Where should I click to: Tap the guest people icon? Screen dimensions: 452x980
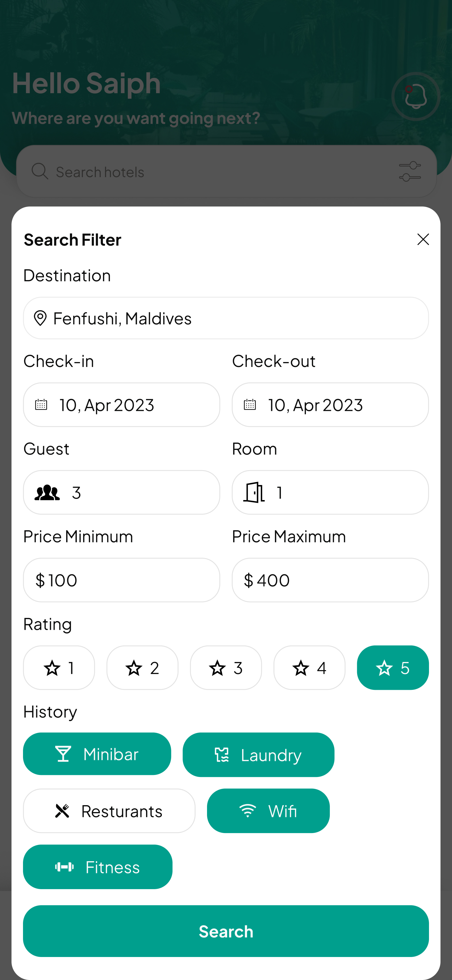[47, 492]
